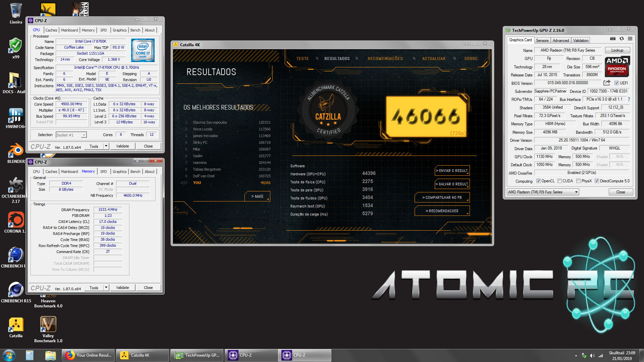Click the BIOS Version field in GPU-Z
The width and height of the screenshot is (644, 362).
click(568, 83)
